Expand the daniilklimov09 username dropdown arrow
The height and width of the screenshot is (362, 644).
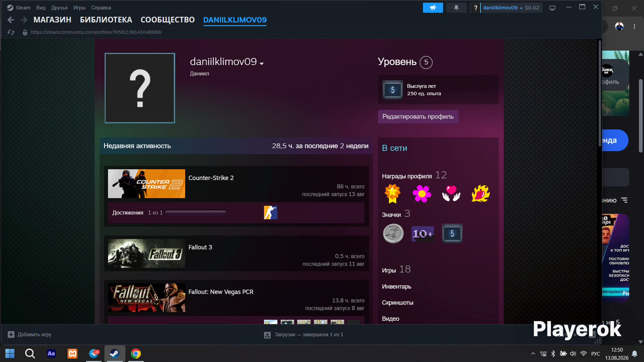[x=262, y=63]
